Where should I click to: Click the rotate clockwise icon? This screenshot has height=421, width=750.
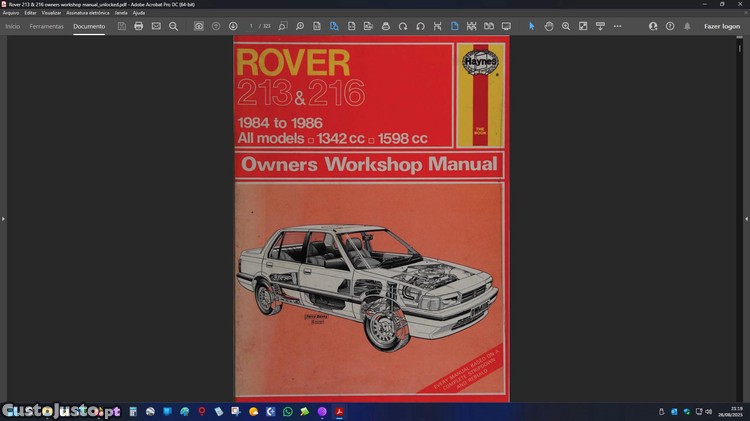403,26
